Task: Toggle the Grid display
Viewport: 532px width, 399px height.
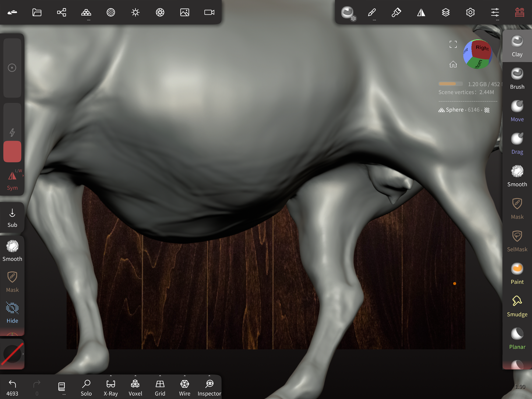Action: click(160, 388)
